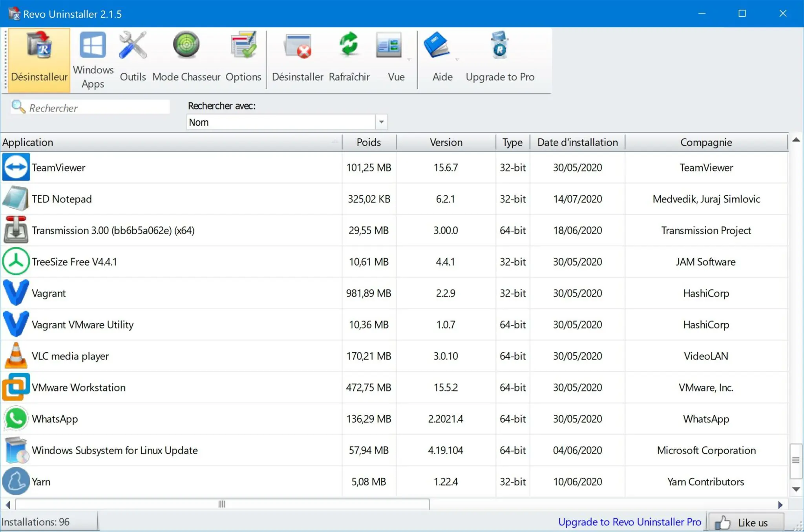Sort list by Poids column header
Viewport: 804px width, 532px height.
click(368, 142)
